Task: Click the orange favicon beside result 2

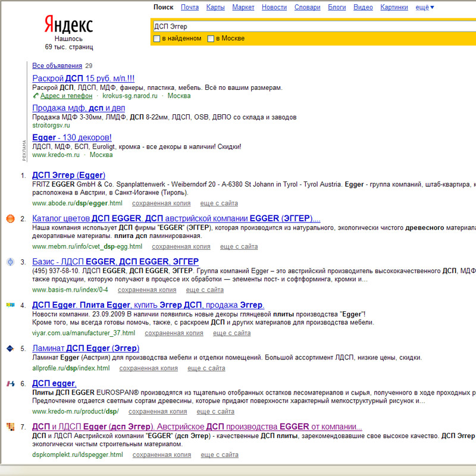Action: click(10, 218)
